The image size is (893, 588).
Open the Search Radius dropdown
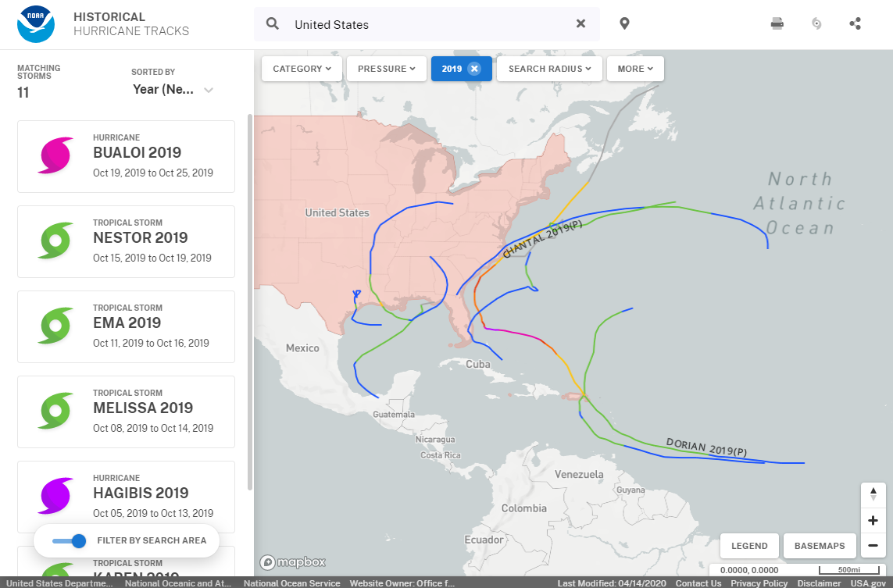pyautogui.click(x=549, y=69)
